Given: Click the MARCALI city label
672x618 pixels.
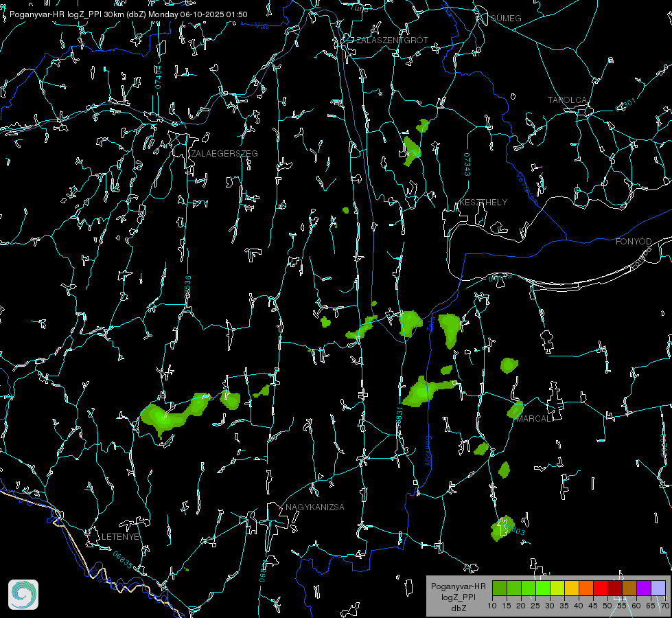Looking at the screenshot, I should 535,419.
